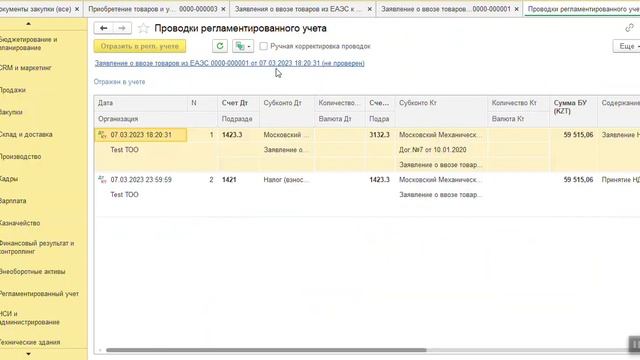This screenshot has height=360, width=640.
Task: Collapse sidebar sections with the up arrow
Action: coord(28,24)
